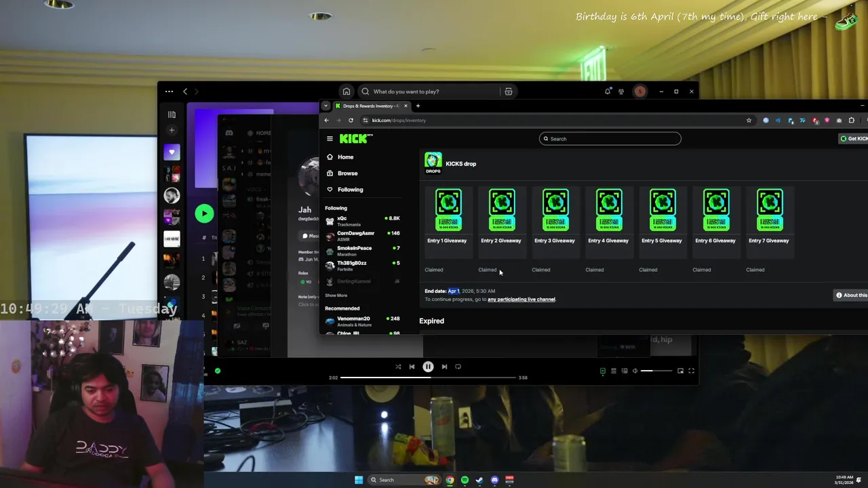Open Kick hamburger menu icon

(330, 139)
